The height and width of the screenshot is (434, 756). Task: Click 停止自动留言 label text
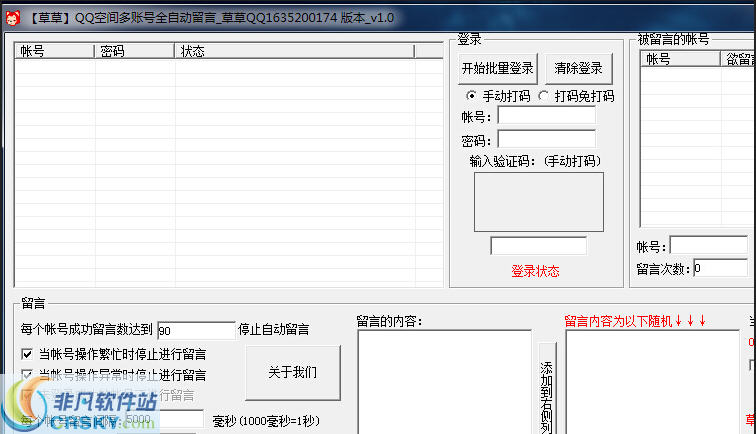273,329
